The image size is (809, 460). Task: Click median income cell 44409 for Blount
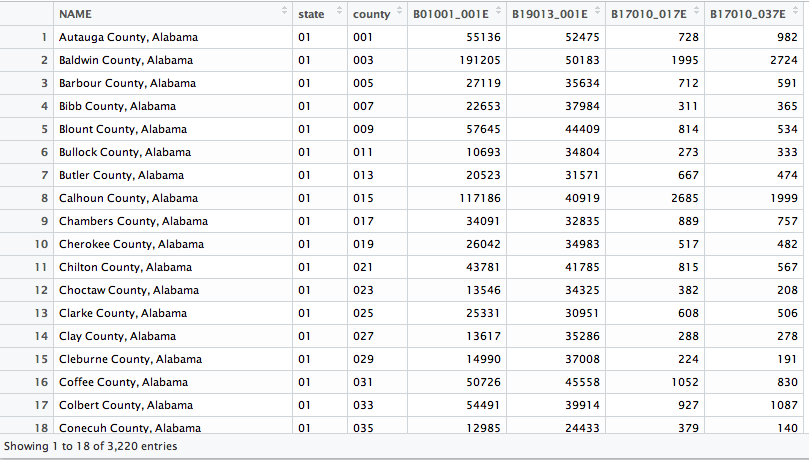556,129
